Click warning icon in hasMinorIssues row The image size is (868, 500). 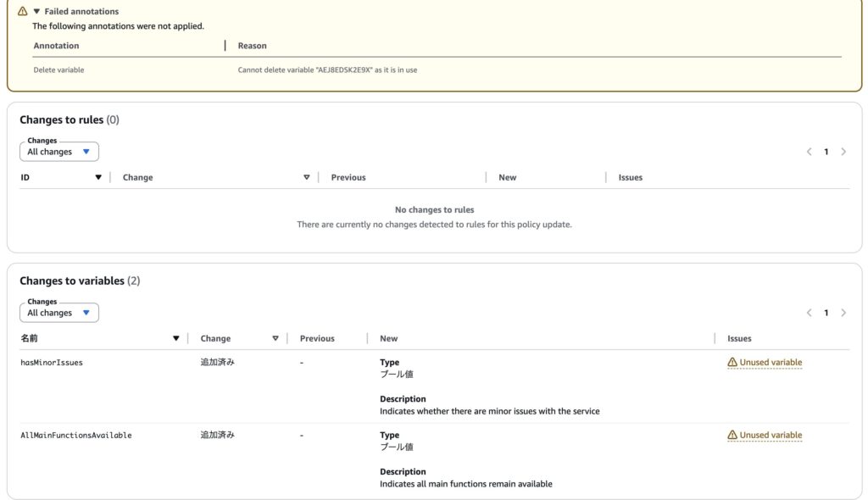coord(732,362)
